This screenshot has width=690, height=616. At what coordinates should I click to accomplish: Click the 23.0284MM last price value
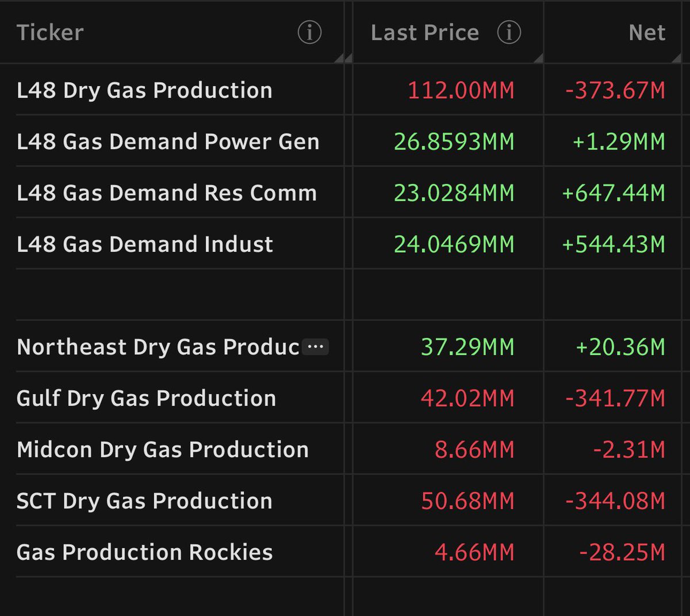[454, 192]
